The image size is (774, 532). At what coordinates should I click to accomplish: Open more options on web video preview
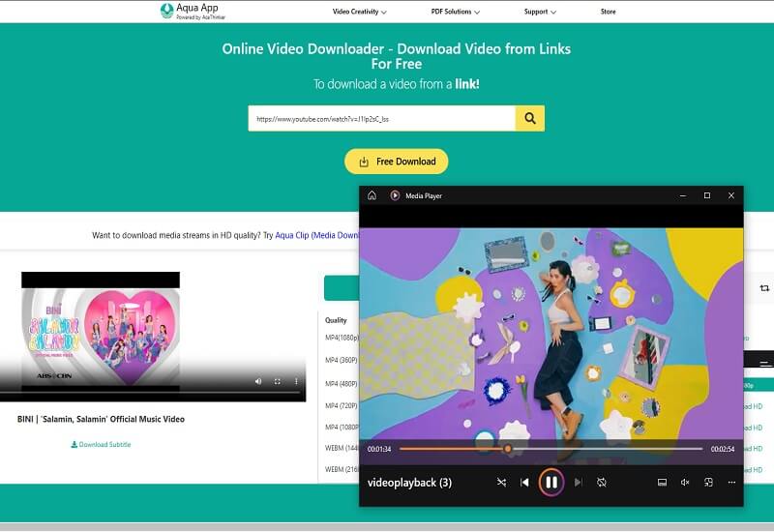click(x=296, y=381)
